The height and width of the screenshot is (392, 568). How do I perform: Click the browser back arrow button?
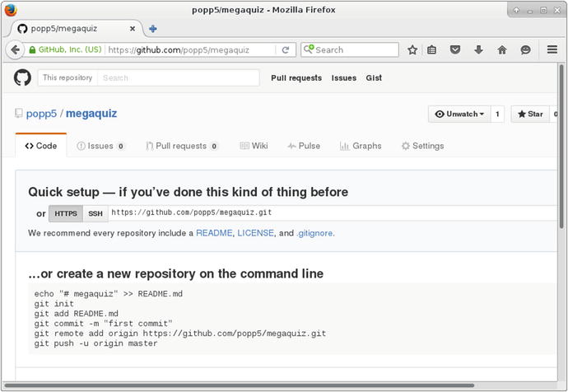click(x=15, y=49)
